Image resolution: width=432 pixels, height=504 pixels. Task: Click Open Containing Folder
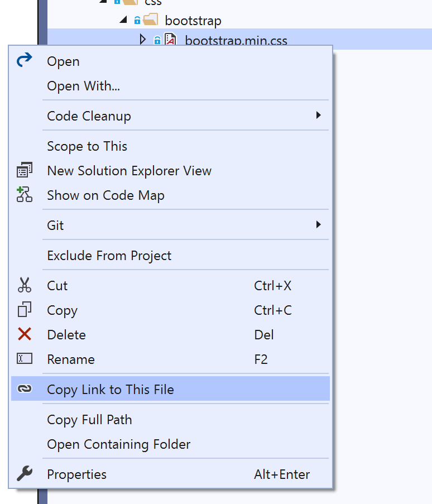point(118,444)
